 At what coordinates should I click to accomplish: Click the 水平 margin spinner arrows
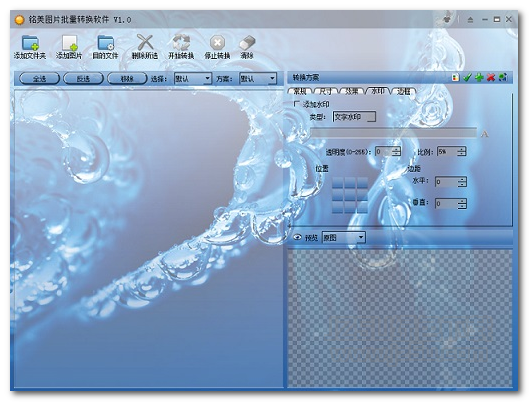[462, 182]
